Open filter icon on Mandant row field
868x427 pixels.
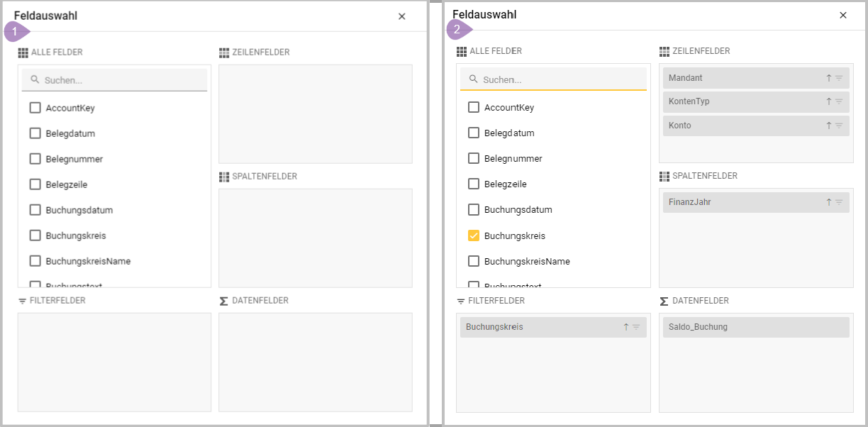pos(839,78)
